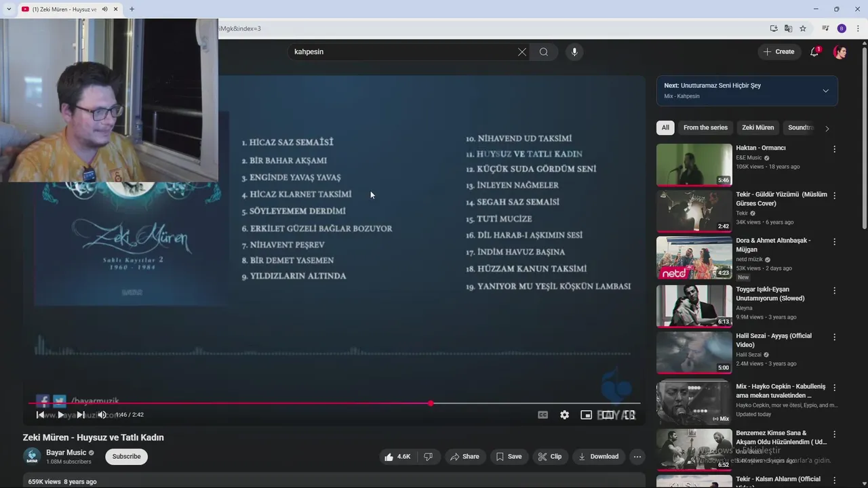Viewport: 868px width, 488px height.
Task: Close the Zeki Müren browser tab
Action: (116, 9)
